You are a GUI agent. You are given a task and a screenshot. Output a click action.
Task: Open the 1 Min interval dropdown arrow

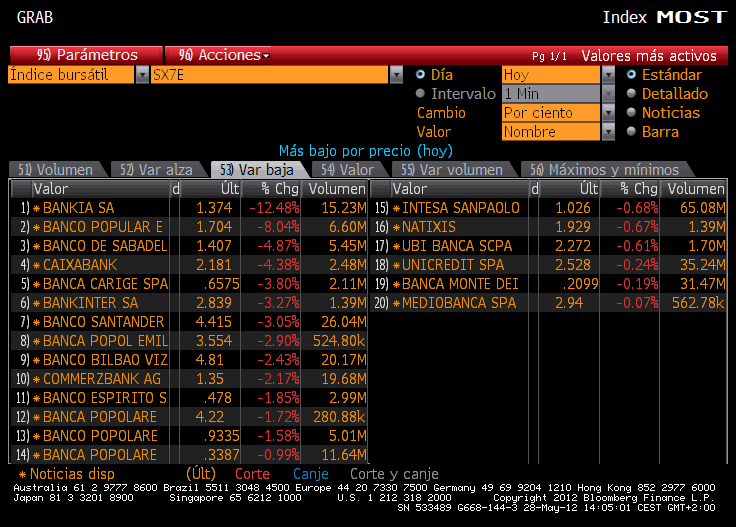click(x=608, y=94)
